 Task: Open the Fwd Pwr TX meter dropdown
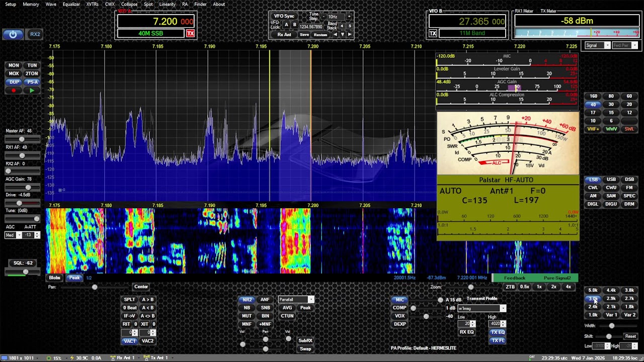point(625,45)
